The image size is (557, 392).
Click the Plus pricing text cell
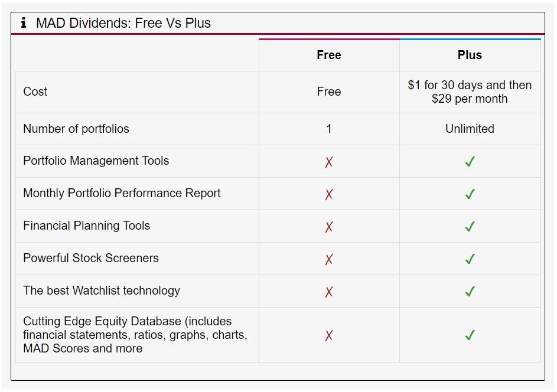point(470,92)
